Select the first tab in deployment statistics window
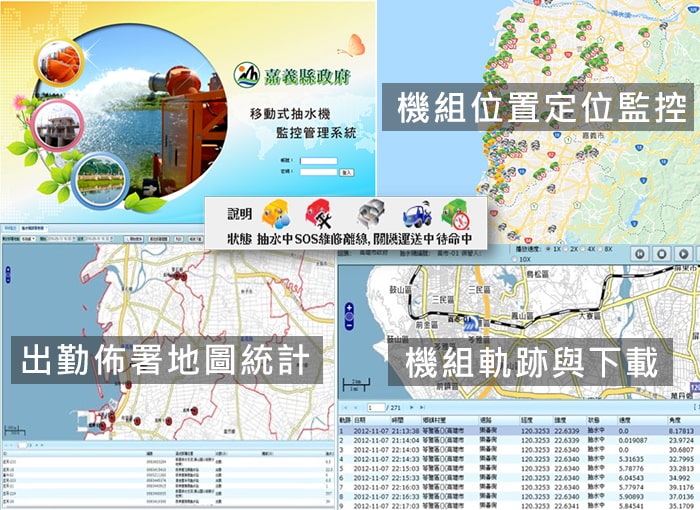Image resolution: width=700 pixels, height=510 pixels. 9,228
